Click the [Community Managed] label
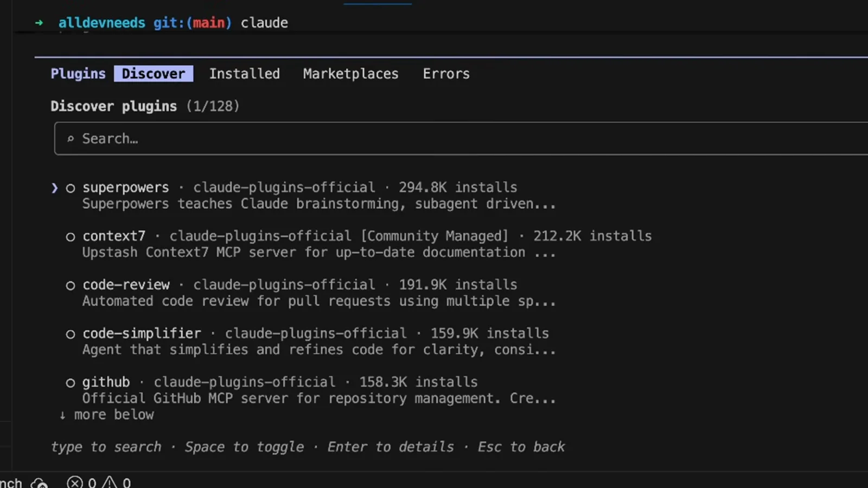Image resolution: width=868 pixels, height=488 pixels. 435,236
